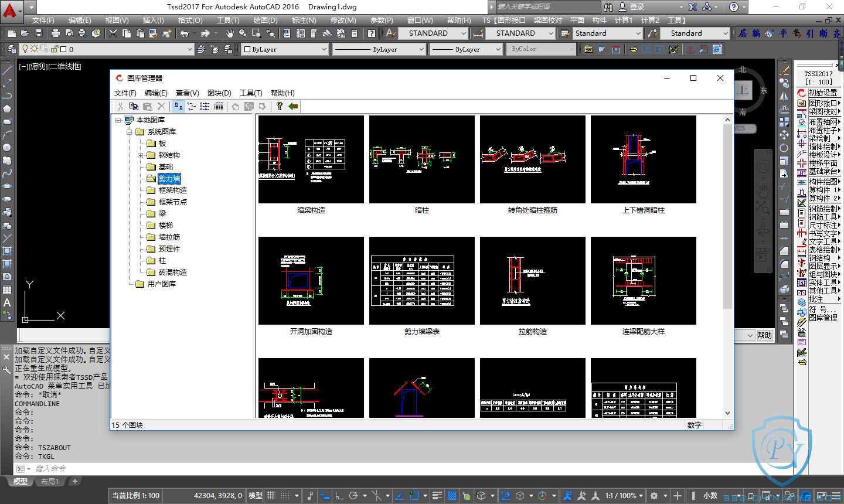Click the yellow help icon in library manager
Screen dimensions: 844x504
pyautogui.click(x=280, y=107)
